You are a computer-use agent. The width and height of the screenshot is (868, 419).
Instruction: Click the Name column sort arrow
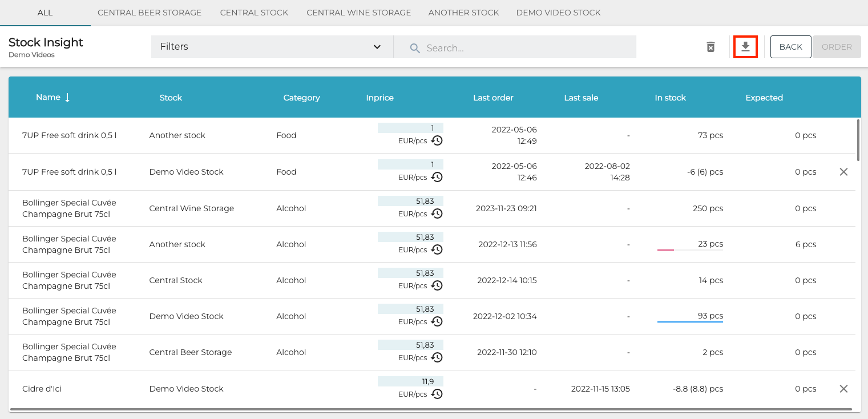point(67,98)
